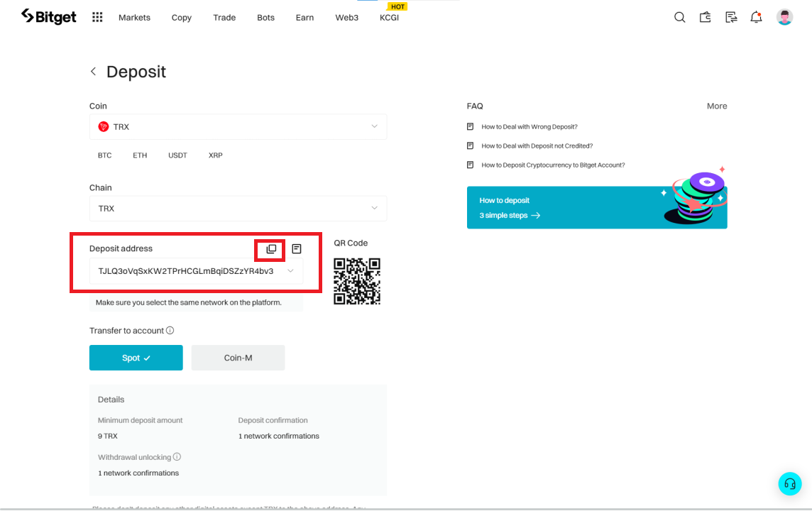Open the How to deposit banner
Image resolution: width=812 pixels, height=511 pixels.
coord(597,208)
